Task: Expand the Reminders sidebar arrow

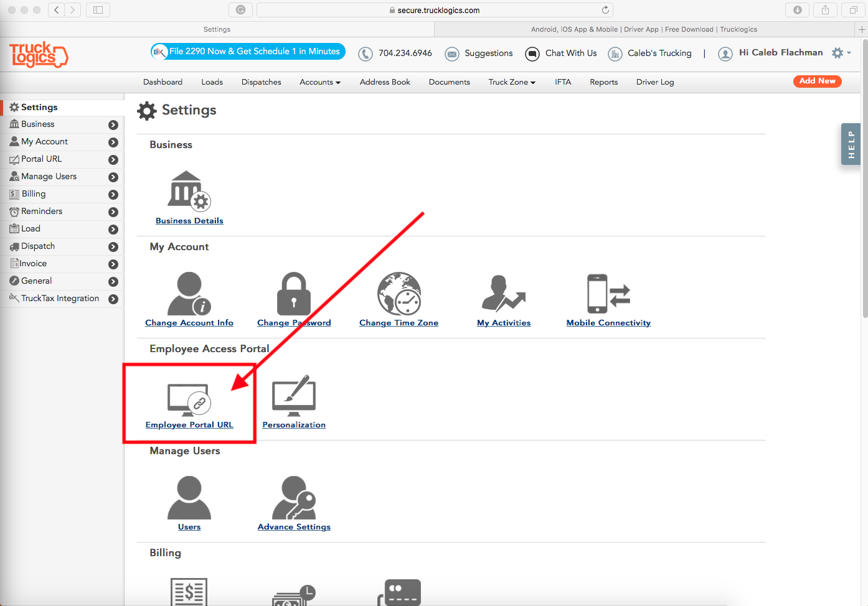Action: point(113,212)
